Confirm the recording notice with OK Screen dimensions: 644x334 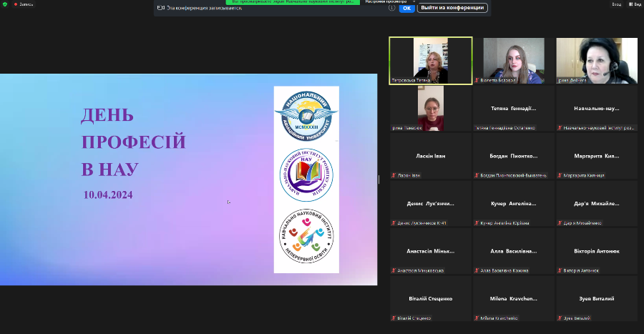406,8
